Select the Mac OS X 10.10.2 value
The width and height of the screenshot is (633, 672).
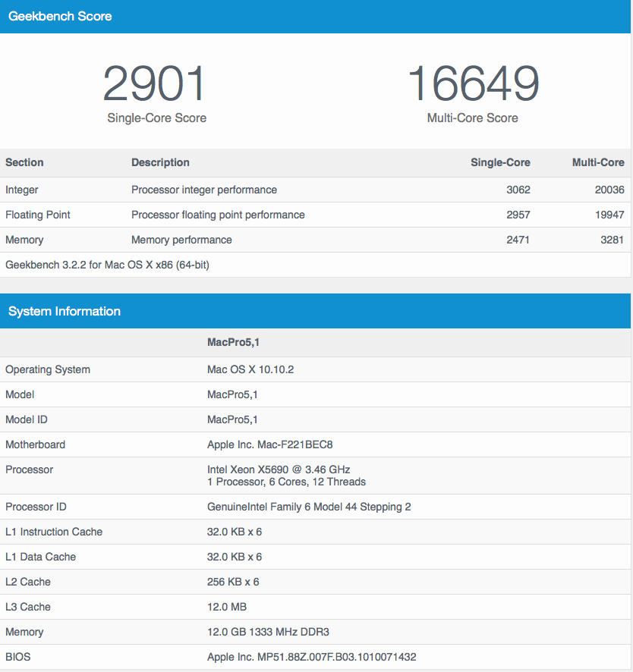(x=250, y=369)
